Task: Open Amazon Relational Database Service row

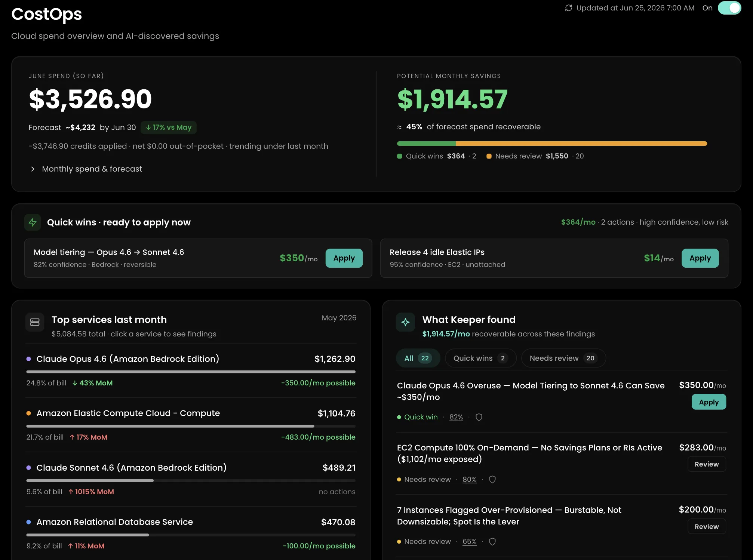Action: tap(191, 533)
